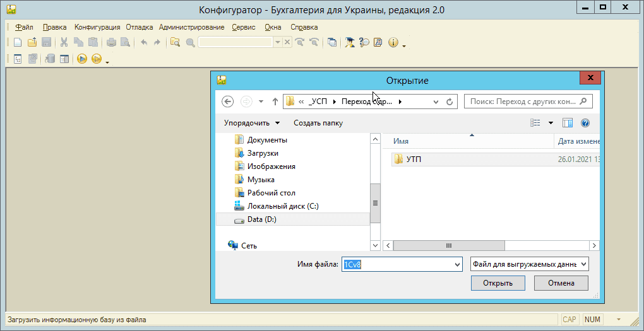This screenshot has height=331, width=644.
Task: Click the Cut scissors icon
Action: [64, 42]
